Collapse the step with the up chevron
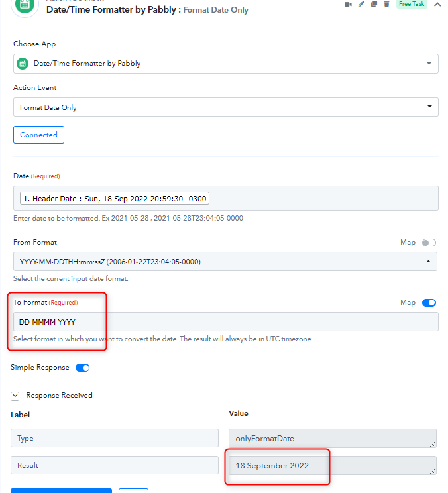The image size is (448, 493). pyautogui.click(x=437, y=5)
